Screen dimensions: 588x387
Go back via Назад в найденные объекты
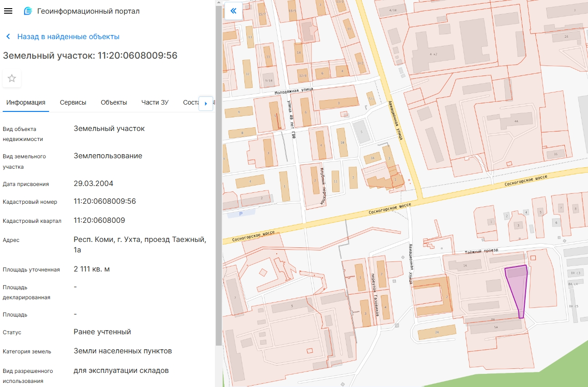point(68,37)
